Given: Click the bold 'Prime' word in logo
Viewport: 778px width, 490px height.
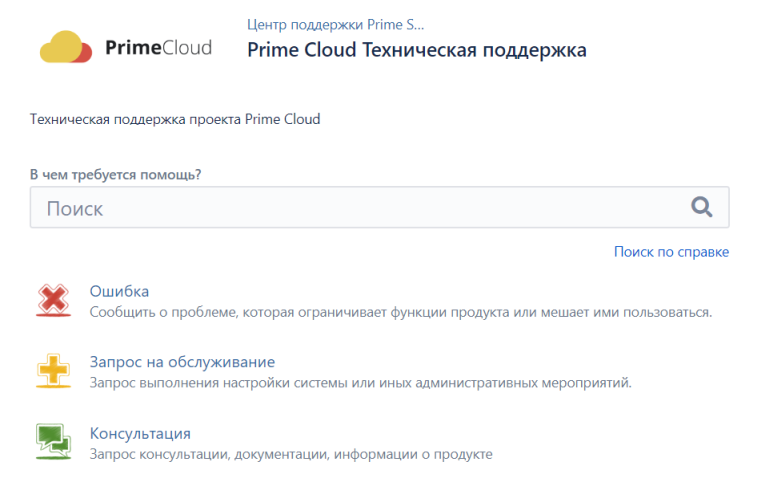Looking at the screenshot, I should coord(133,48).
